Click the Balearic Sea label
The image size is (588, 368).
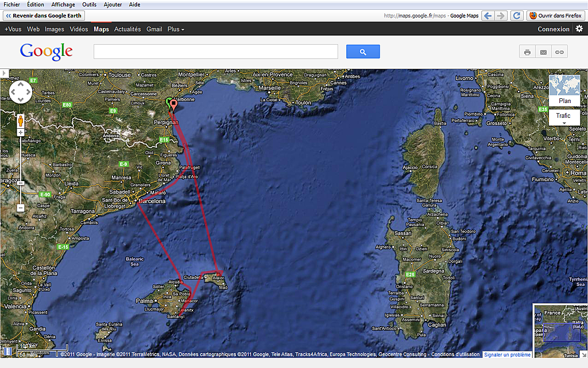(x=134, y=262)
